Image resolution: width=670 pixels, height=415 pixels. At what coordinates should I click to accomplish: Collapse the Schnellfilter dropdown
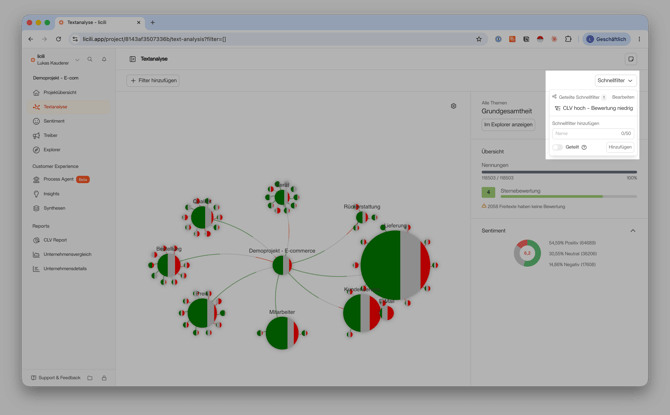click(x=615, y=80)
